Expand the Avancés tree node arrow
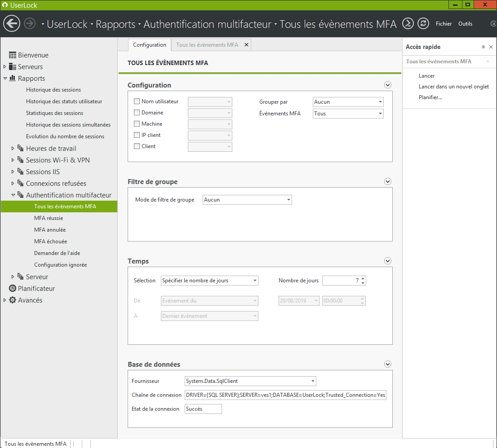The width and height of the screenshot is (497, 448). [5, 300]
